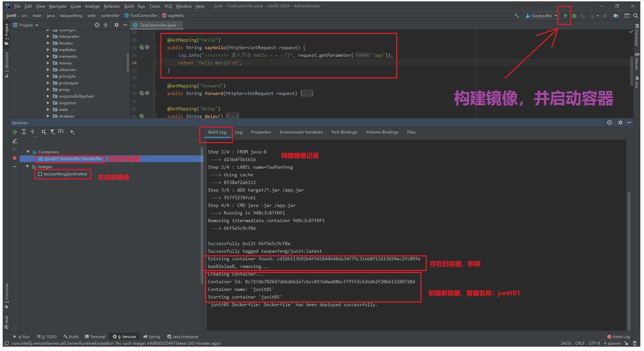Viewport: 644px width, 351px height.
Task: Run the Dockerfile configuration with green play button
Action: [x=565, y=16]
